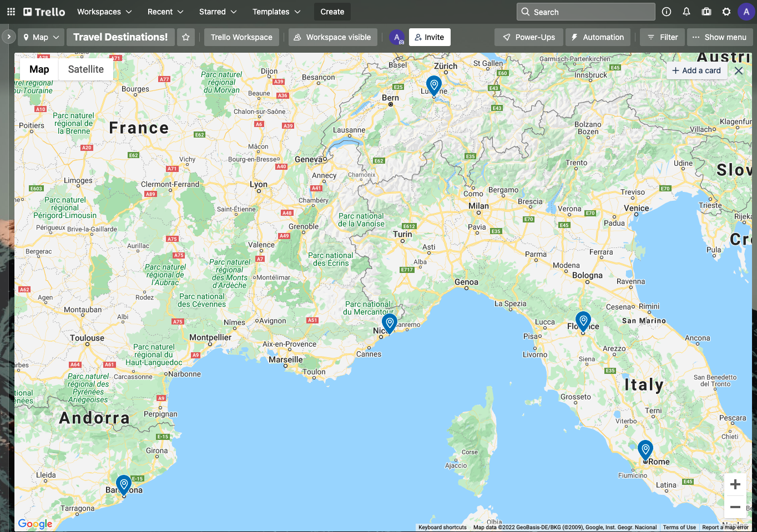Open the Filter options
The width and height of the screenshot is (757, 532).
tap(662, 37)
